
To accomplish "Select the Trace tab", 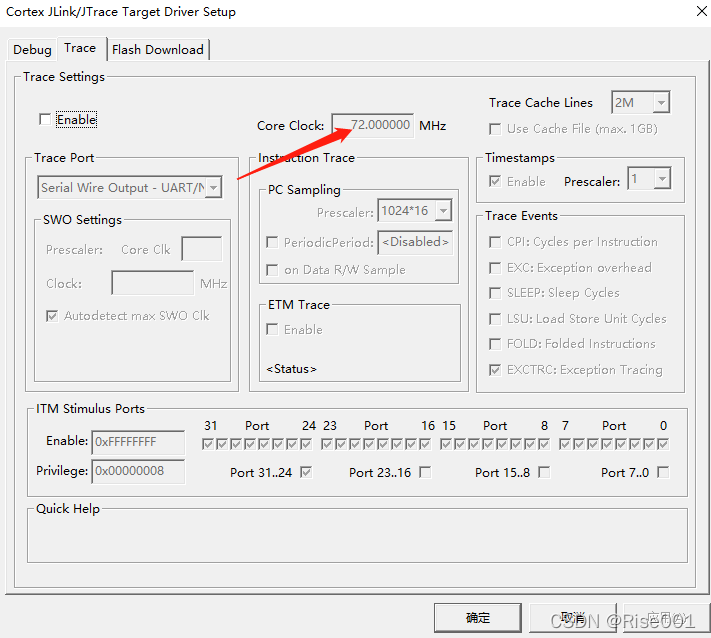I will [80, 48].
